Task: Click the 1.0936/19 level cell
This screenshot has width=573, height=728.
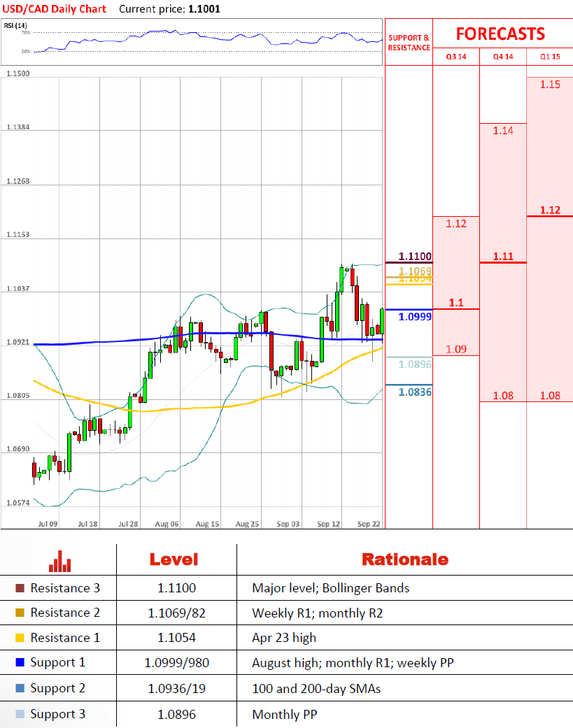Action: point(176,689)
